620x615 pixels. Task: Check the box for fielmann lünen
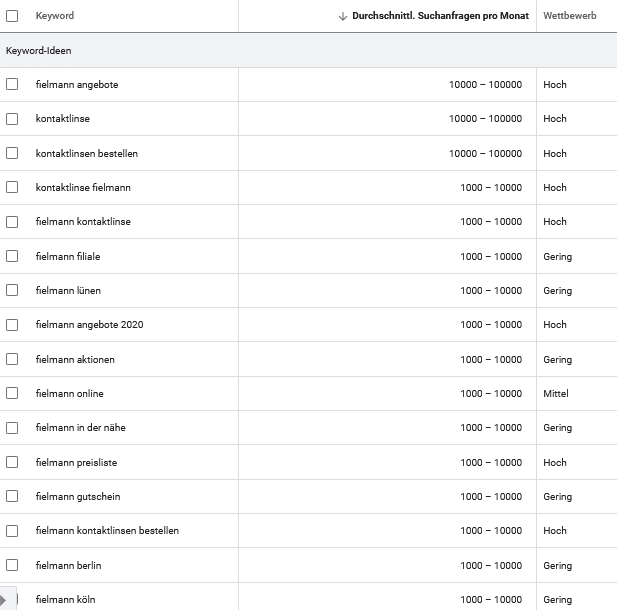point(12,290)
